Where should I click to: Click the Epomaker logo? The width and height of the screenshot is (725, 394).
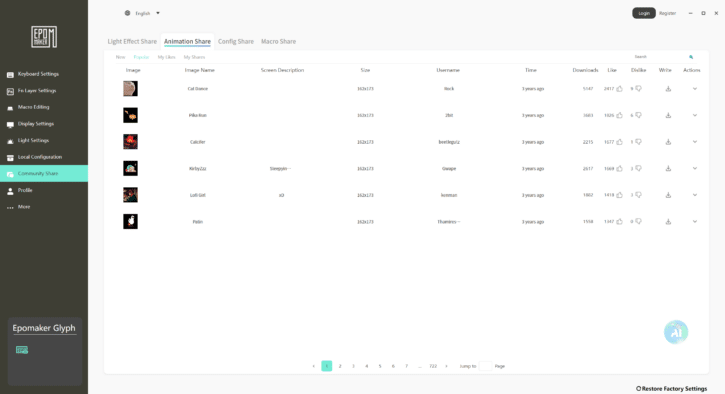pyautogui.click(x=44, y=37)
